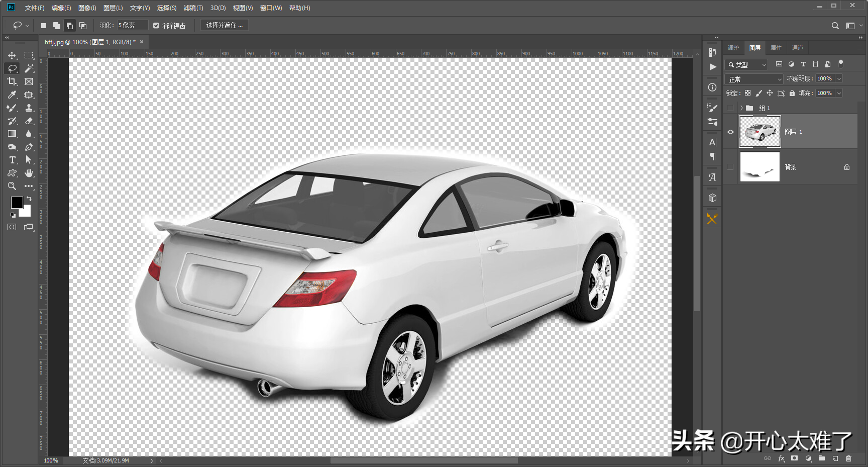Click the 羽化 feather input field
868x467 pixels.
(x=132, y=26)
